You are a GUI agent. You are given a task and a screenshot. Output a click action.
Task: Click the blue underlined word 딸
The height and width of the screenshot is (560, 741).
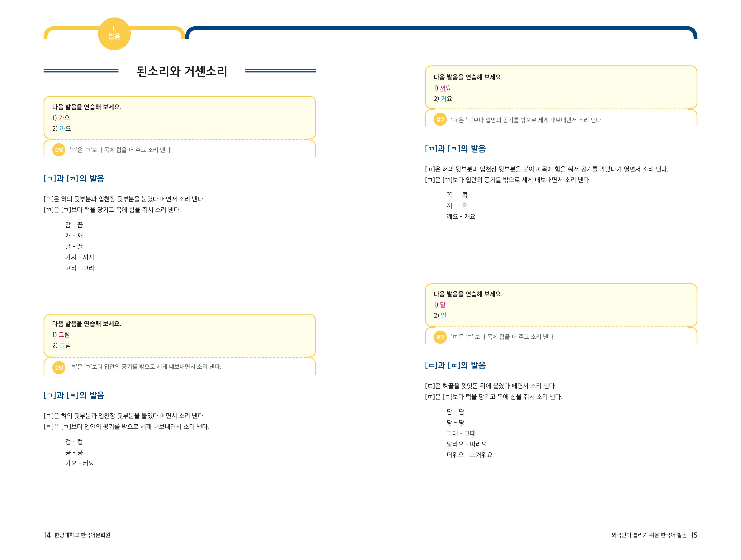(x=444, y=315)
